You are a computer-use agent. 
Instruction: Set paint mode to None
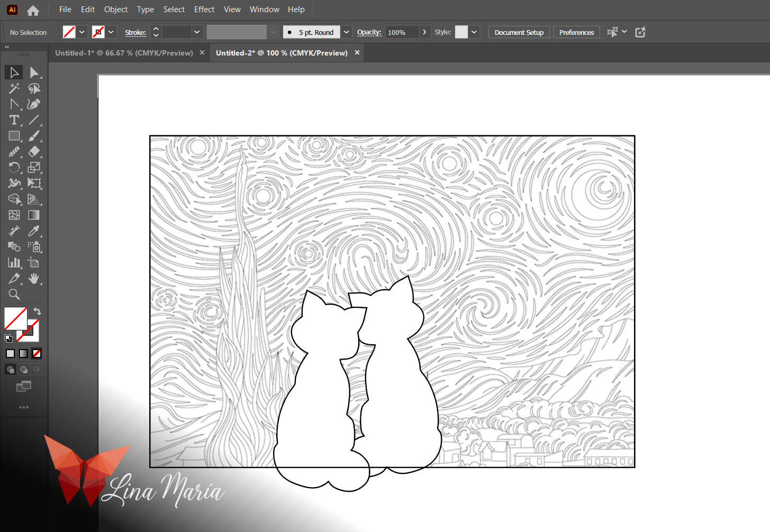tap(37, 354)
